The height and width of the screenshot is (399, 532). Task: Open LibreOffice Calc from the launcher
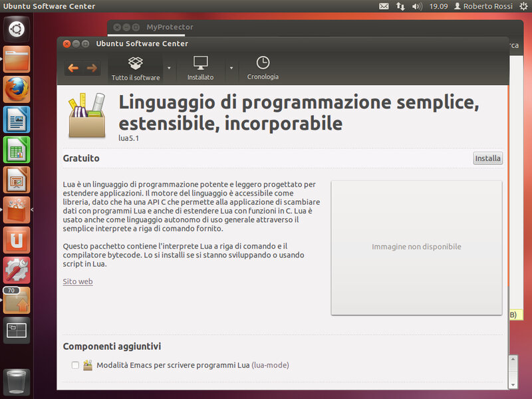(17, 150)
